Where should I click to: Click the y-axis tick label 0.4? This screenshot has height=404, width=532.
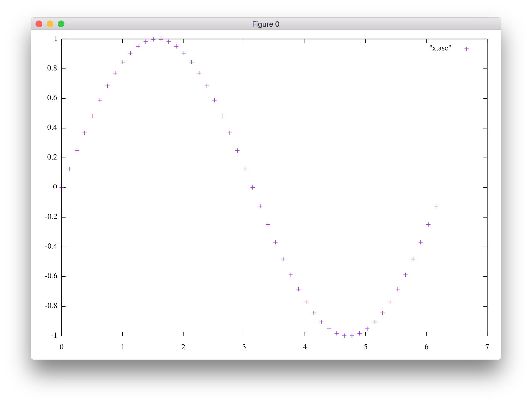tap(52, 128)
